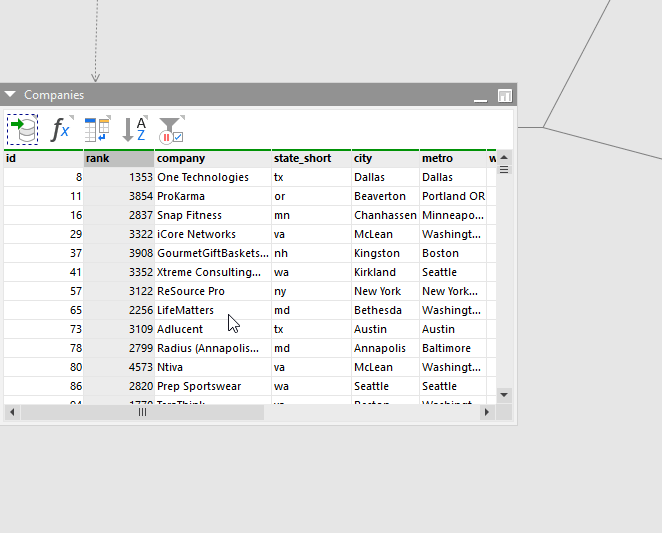Image resolution: width=662 pixels, height=533 pixels.
Task: Select the state_short column header
Action: (x=311, y=158)
